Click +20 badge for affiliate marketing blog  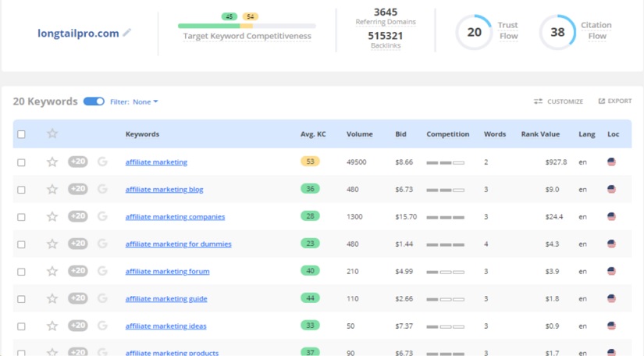point(77,189)
